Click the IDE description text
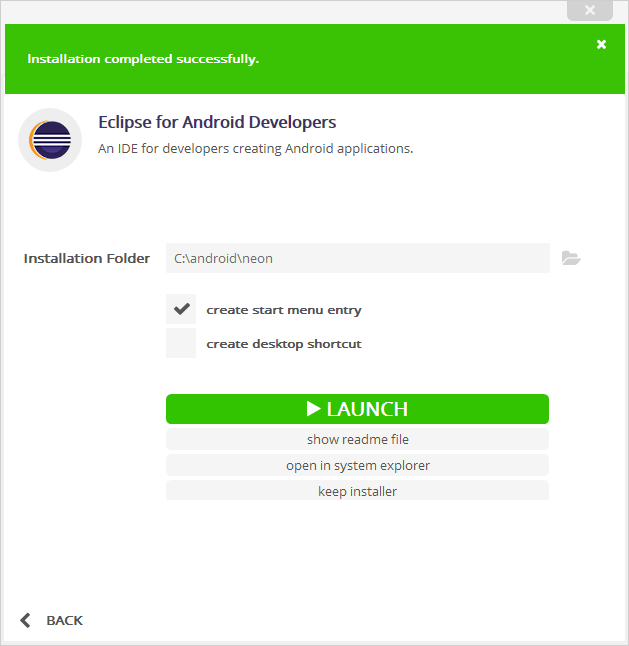The height and width of the screenshot is (646, 629). click(255, 148)
